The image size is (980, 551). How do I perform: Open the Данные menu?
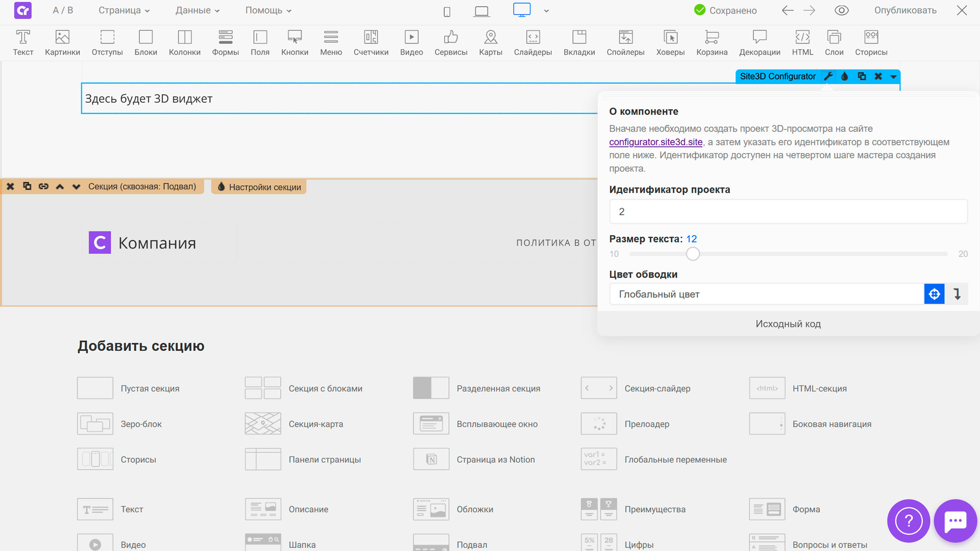[198, 10]
